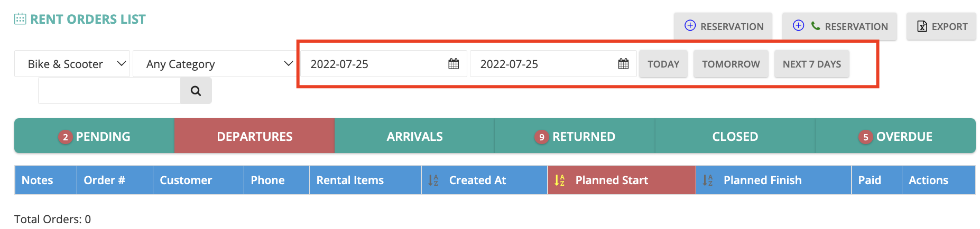The width and height of the screenshot is (980, 229).
Task: Open the Arrivals tab
Action: coord(414,136)
